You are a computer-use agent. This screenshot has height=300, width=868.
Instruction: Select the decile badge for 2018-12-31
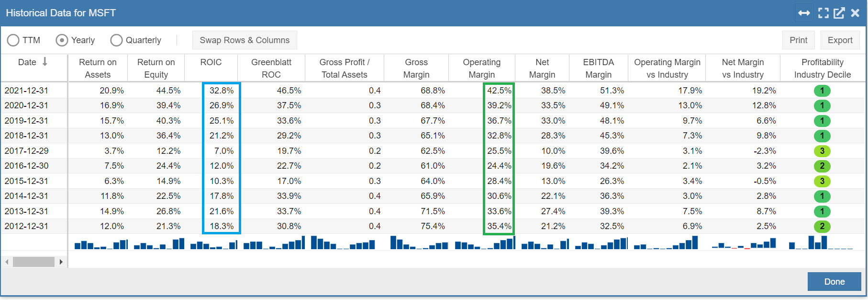(x=822, y=136)
